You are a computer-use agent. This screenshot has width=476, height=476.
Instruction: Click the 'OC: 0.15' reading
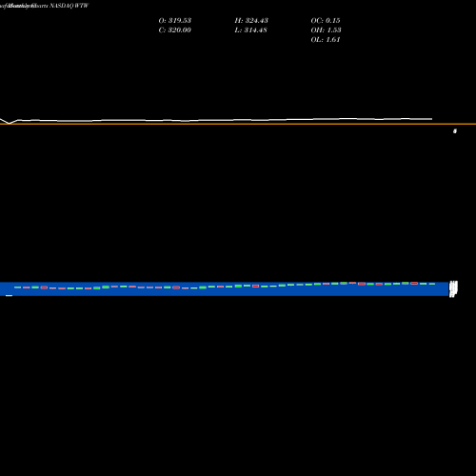pos(326,20)
